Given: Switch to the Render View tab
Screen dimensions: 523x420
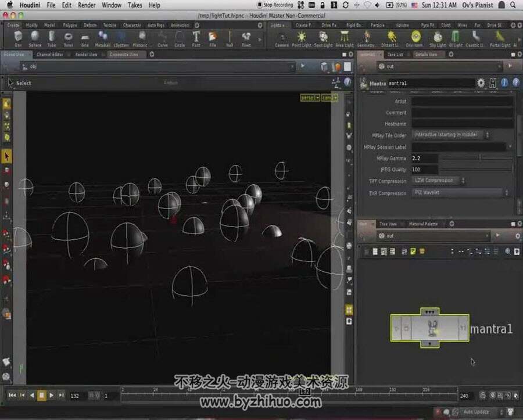Looking at the screenshot, I should [87, 54].
